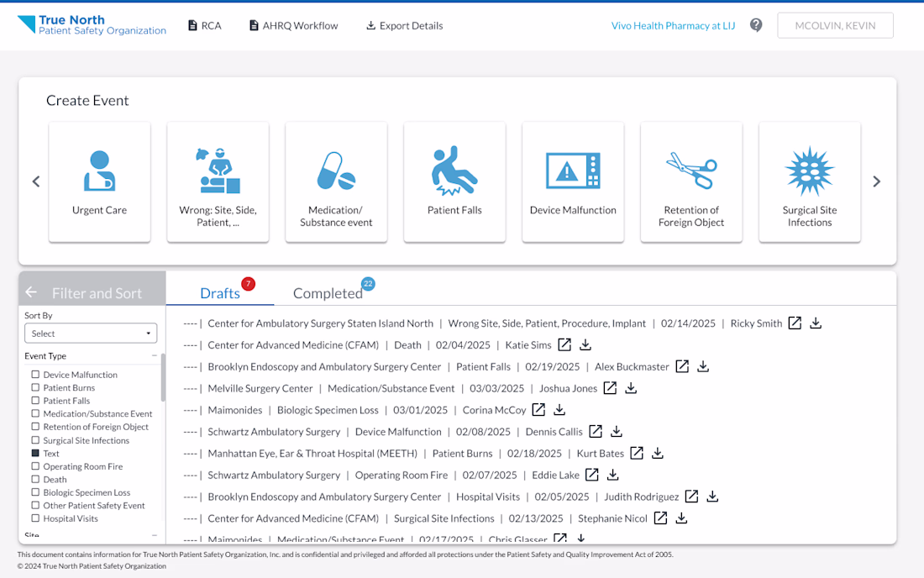Collapse Filter and Sort with back arrow
Viewport: 924px width, 578px height.
[31, 292]
